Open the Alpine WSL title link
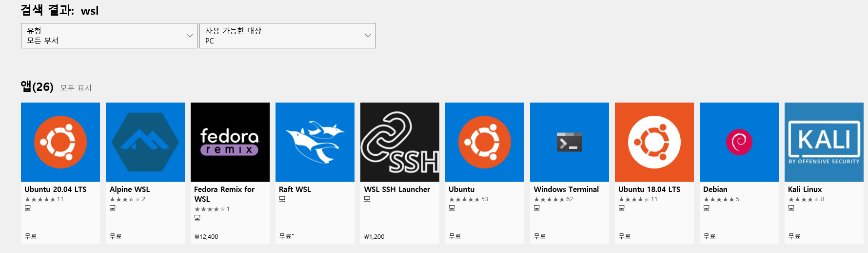 (130, 190)
